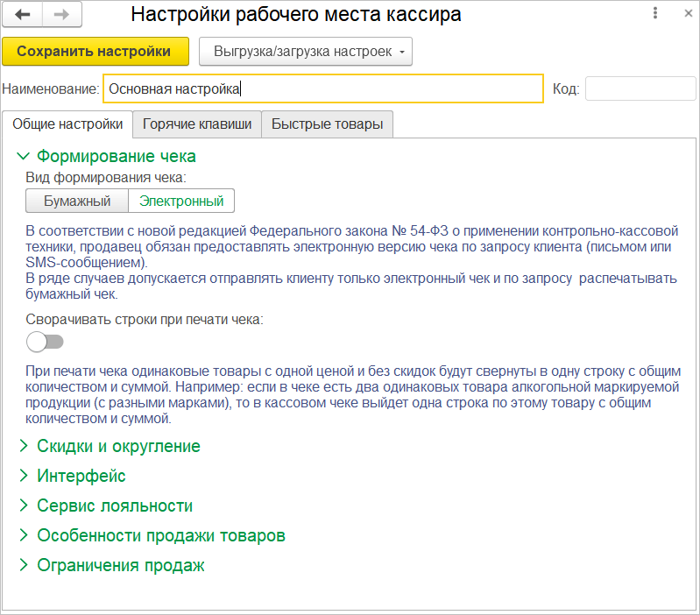Click the Вид формирования чека label
This screenshot has width=700, height=615.
(106, 178)
